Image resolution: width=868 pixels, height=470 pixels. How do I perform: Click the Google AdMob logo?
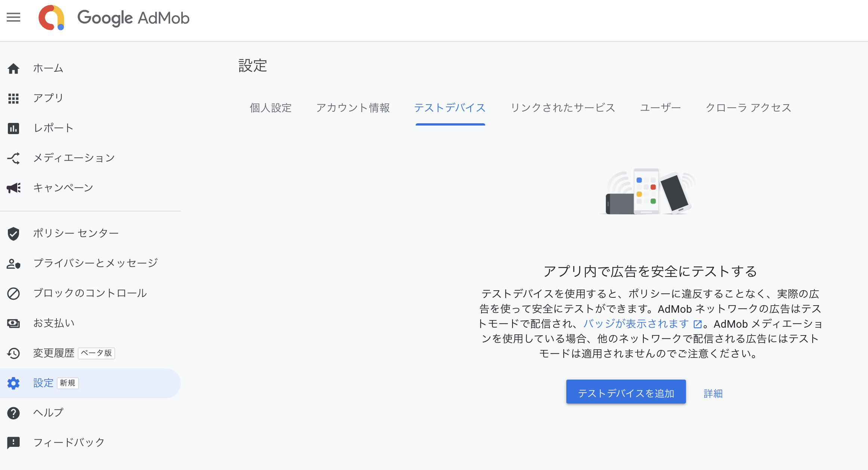[x=114, y=18]
